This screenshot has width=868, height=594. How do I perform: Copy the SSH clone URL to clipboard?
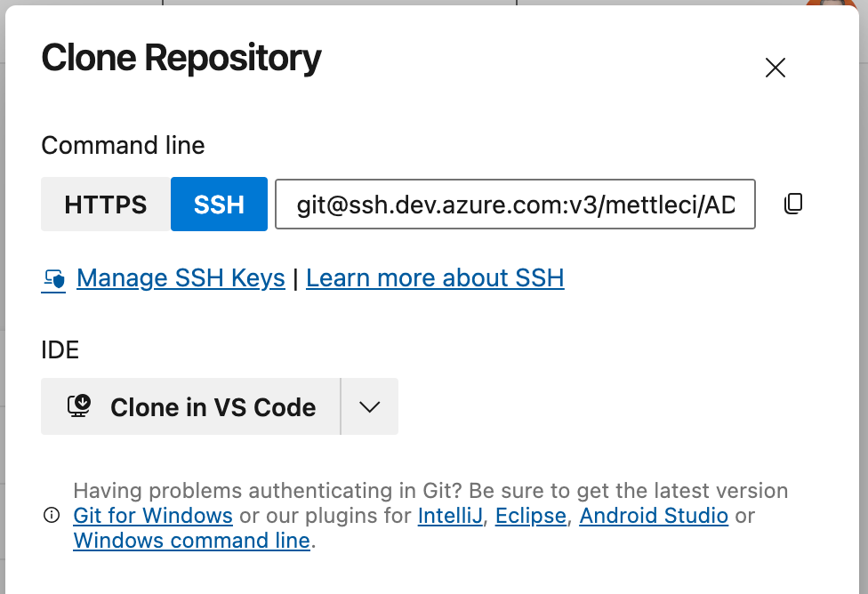(x=793, y=204)
